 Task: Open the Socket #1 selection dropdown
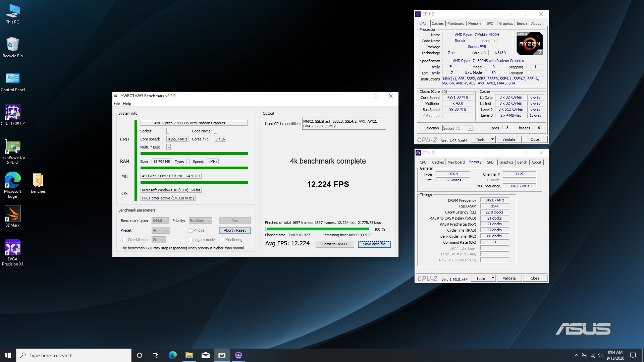tap(458, 128)
